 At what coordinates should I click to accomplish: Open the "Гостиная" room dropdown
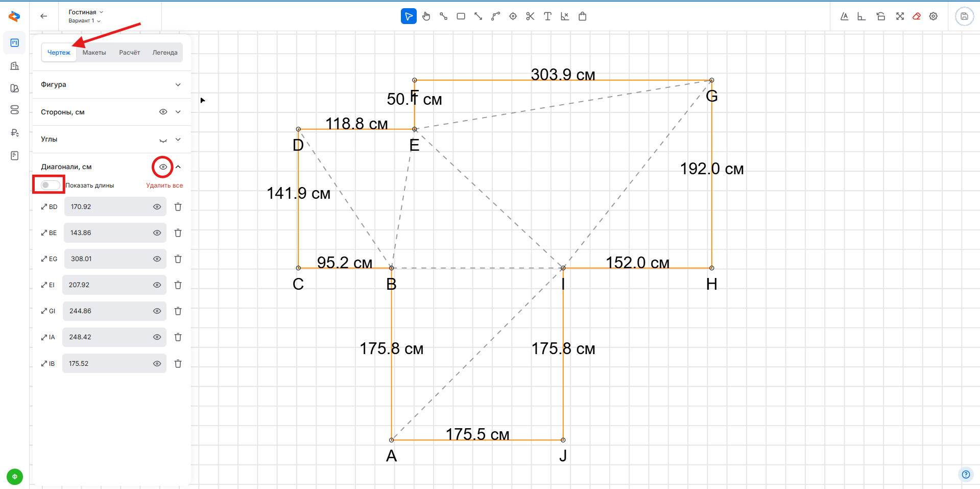(86, 12)
